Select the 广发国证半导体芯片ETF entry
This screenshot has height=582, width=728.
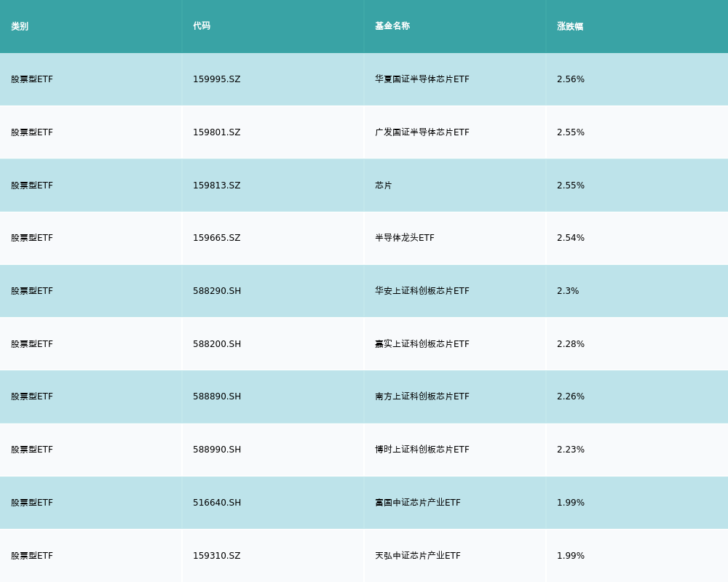(422, 132)
